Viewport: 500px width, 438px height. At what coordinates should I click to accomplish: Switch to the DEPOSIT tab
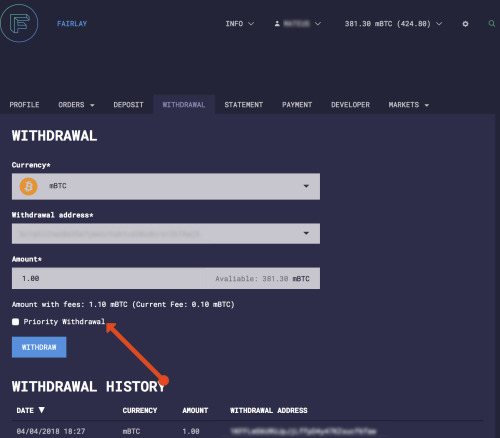click(128, 105)
